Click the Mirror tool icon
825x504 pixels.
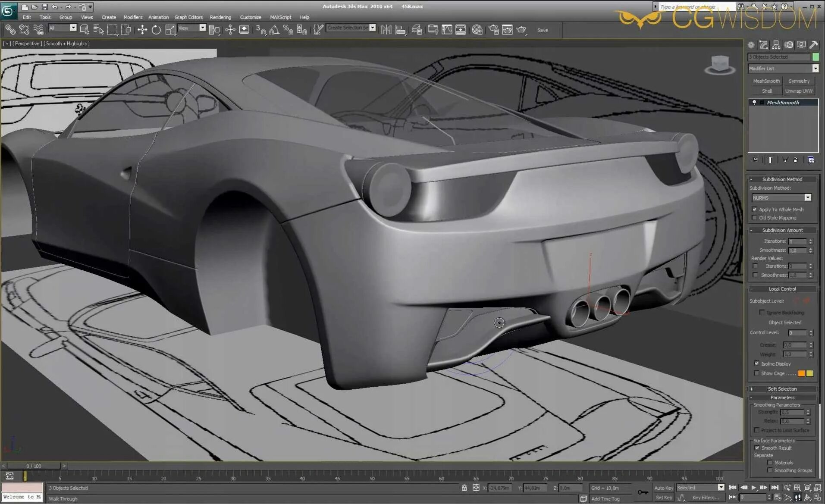tap(386, 30)
